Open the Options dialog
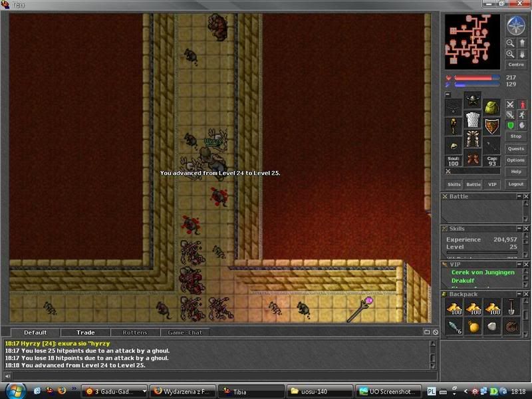Screen dimensions: 532x399 516,160
